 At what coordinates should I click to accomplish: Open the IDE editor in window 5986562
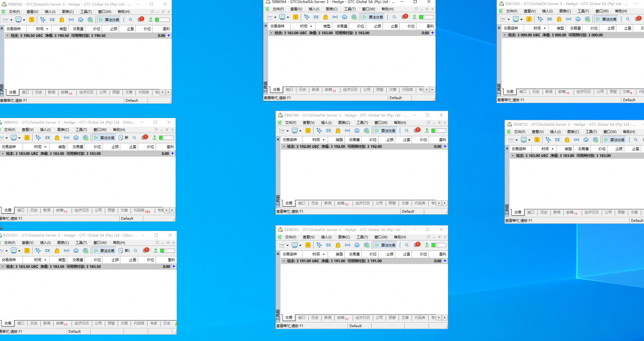52,20
